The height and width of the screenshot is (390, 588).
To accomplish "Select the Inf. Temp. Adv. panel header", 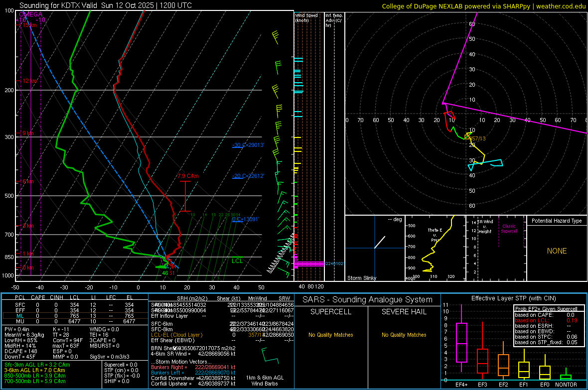I will pyautogui.click(x=334, y=20).
